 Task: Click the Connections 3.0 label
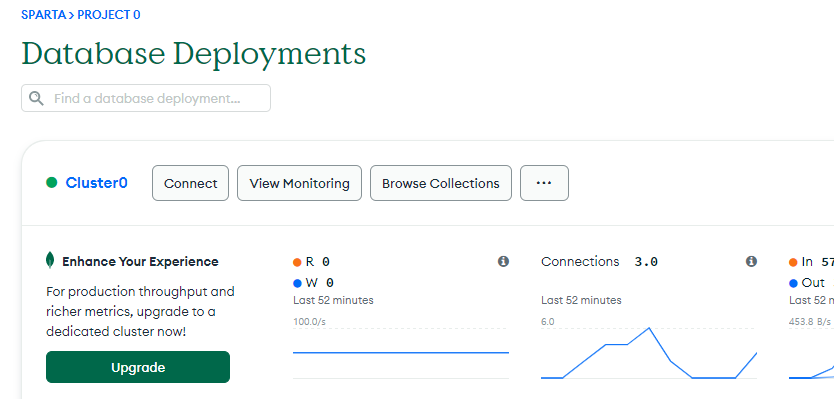[x=599, y=262]
